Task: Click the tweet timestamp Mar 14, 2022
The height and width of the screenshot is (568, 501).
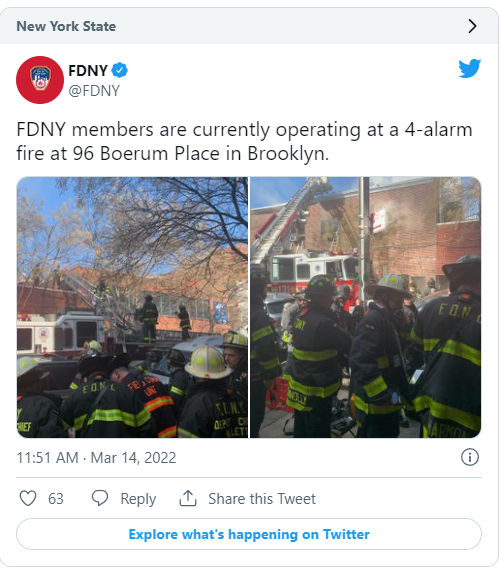Action: [133, 458]
